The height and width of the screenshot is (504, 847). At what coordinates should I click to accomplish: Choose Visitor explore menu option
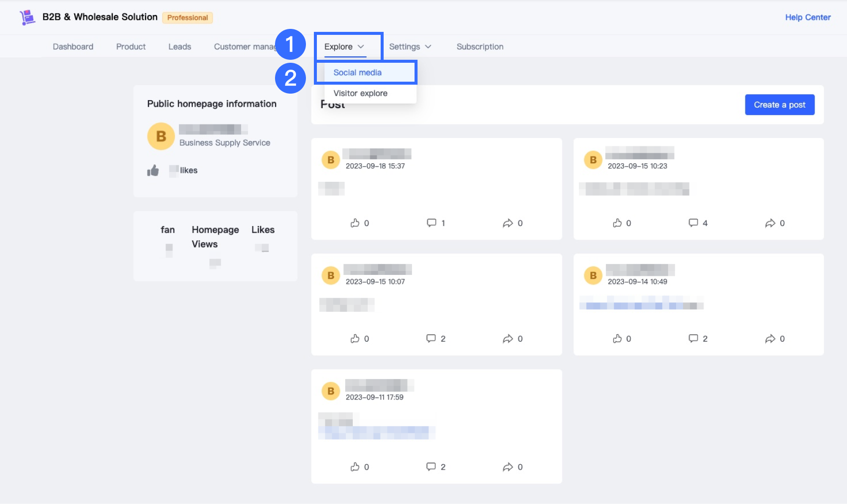click(x=360, y=94)
